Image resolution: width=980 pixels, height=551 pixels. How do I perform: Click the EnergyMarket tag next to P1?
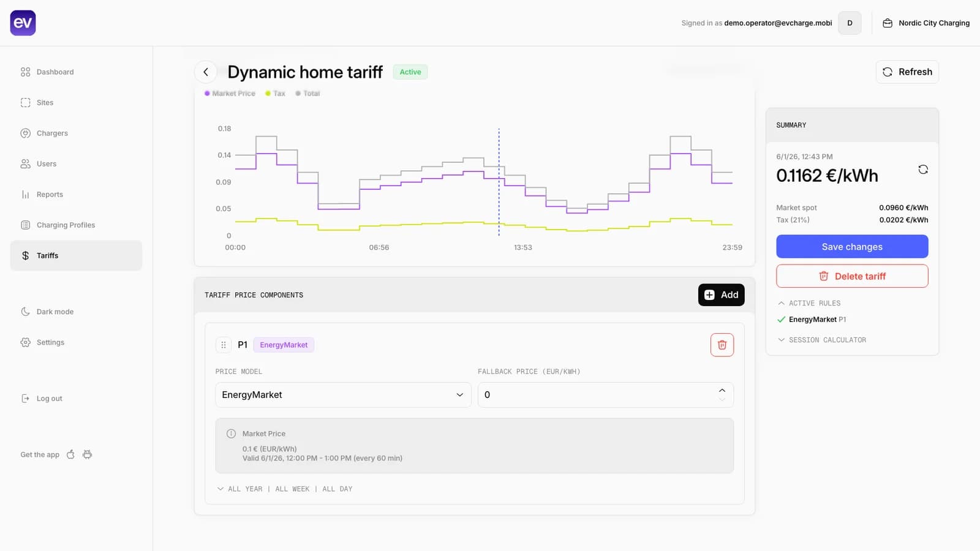point(284,345)
